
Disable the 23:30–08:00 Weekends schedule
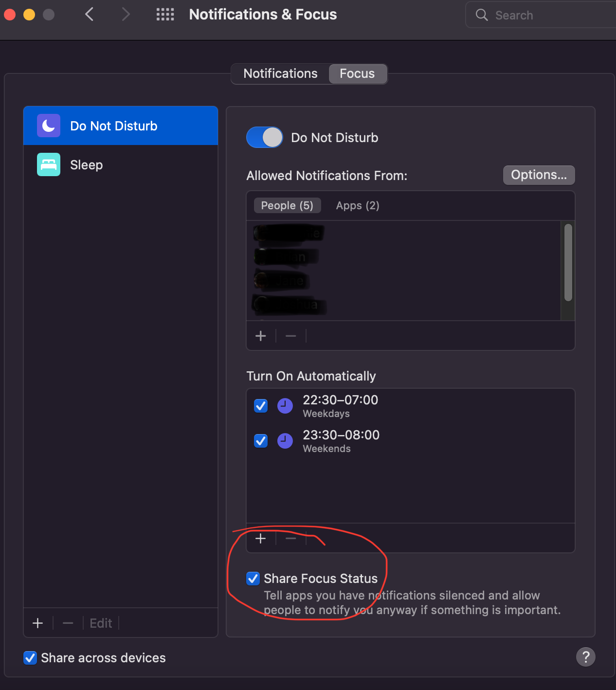(x=261, y=441)
